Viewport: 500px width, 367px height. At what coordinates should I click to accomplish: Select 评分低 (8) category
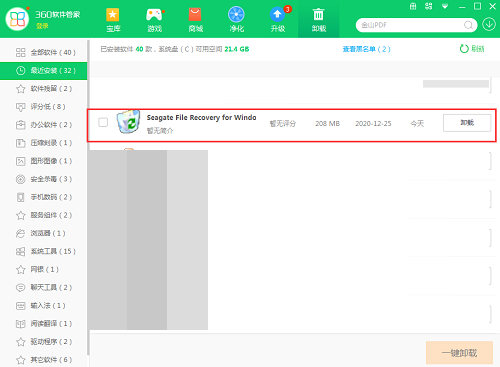tap(44, 107)
